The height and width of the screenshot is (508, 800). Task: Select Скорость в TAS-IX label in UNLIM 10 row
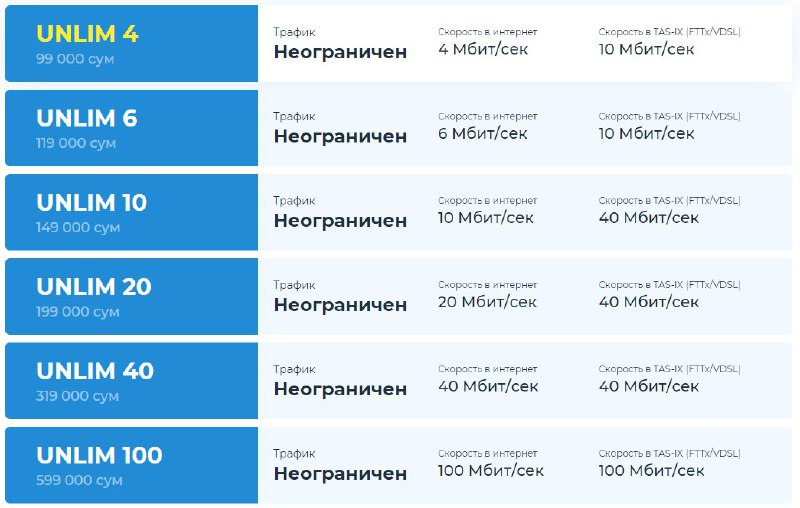click(x=669, y=200)
